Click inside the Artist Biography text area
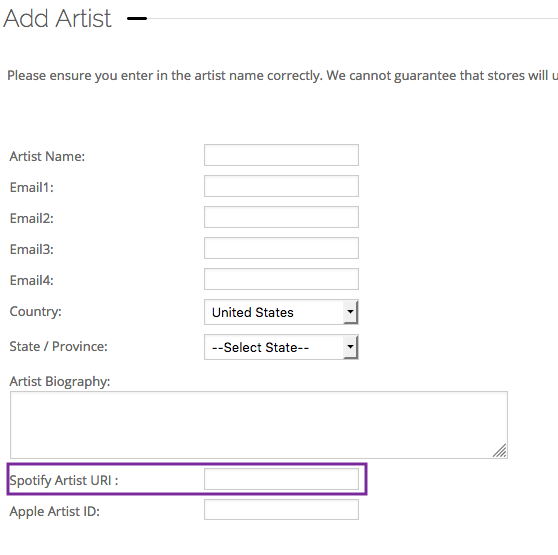This screenshot has height=555, width=558. pos(259,425)
